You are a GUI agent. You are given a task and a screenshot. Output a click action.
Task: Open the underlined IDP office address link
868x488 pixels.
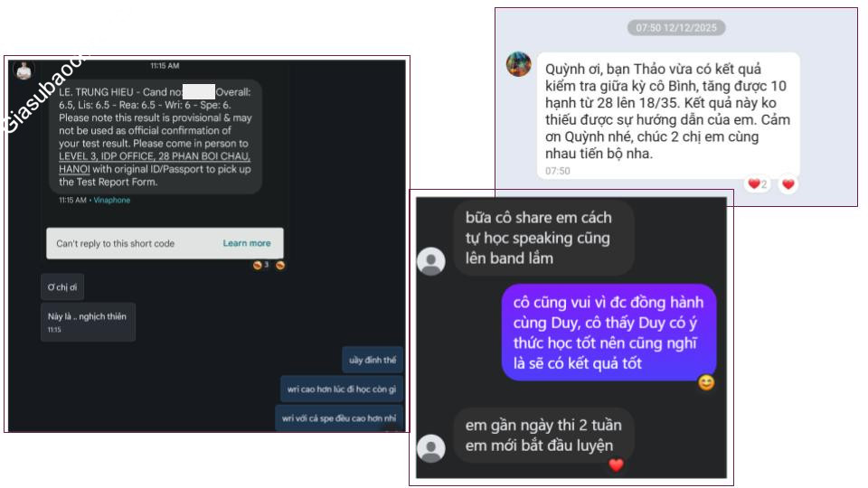click(155, 163)
